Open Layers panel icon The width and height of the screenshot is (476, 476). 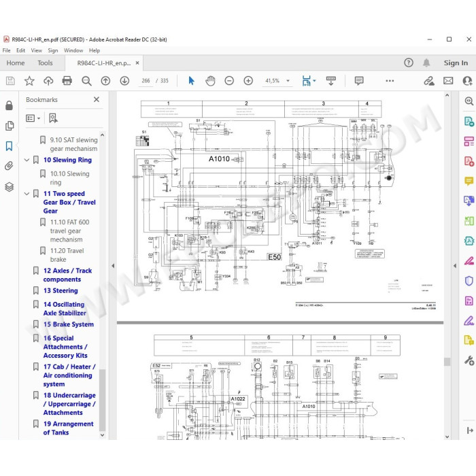[9, 187]
